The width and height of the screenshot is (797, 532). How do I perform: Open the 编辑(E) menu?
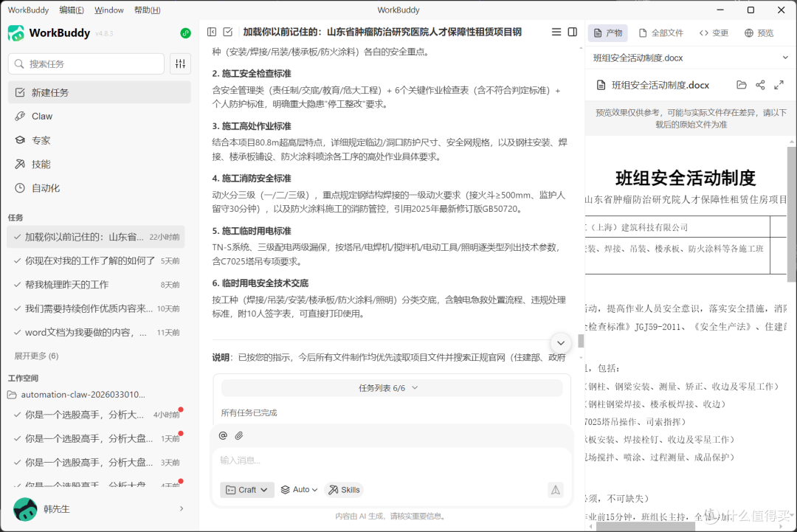[x=72, y=10]
